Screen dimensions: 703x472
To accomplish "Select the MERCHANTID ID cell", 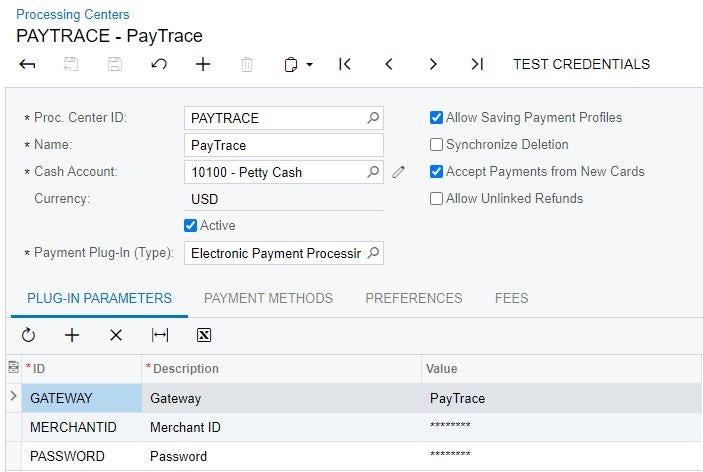I will click(82, 427).
